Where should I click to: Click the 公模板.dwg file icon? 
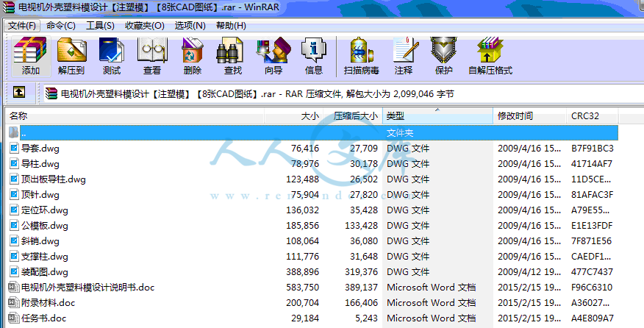click(15, 225)
